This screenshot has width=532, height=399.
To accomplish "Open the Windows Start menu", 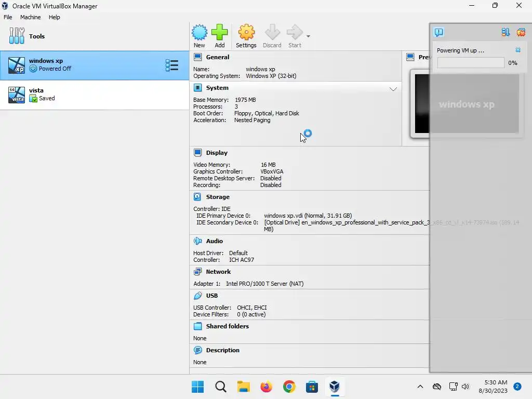I will pyautogui.click(x=198, y=387).
